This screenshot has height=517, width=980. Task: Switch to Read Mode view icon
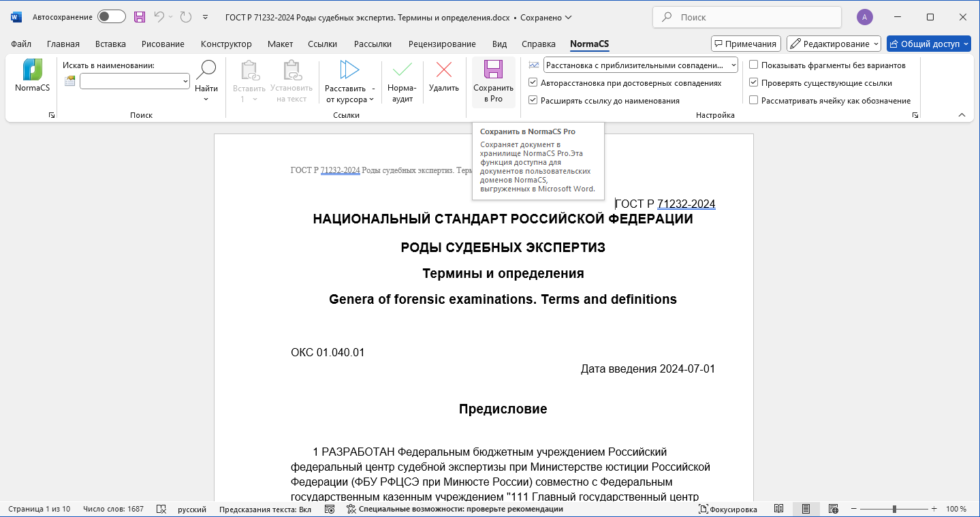tap(779, 509)
